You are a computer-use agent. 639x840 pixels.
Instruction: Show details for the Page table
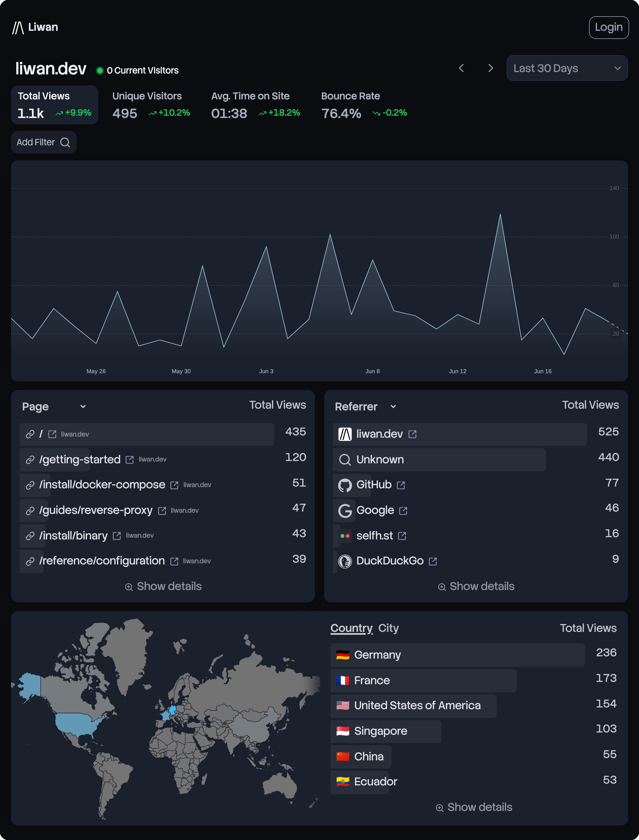[163, 587]
